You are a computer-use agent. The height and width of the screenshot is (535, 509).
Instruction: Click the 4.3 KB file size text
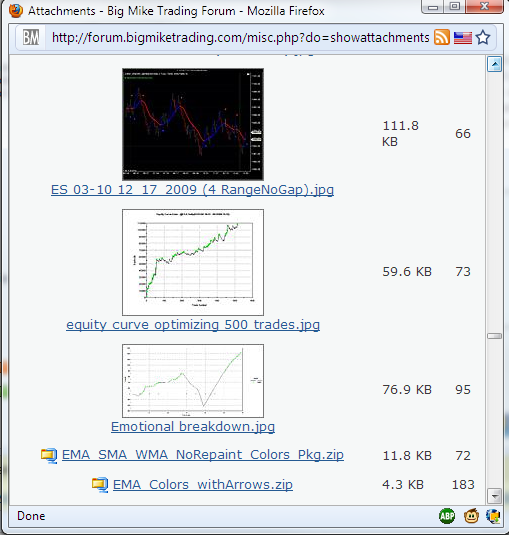tap(403, 485)
